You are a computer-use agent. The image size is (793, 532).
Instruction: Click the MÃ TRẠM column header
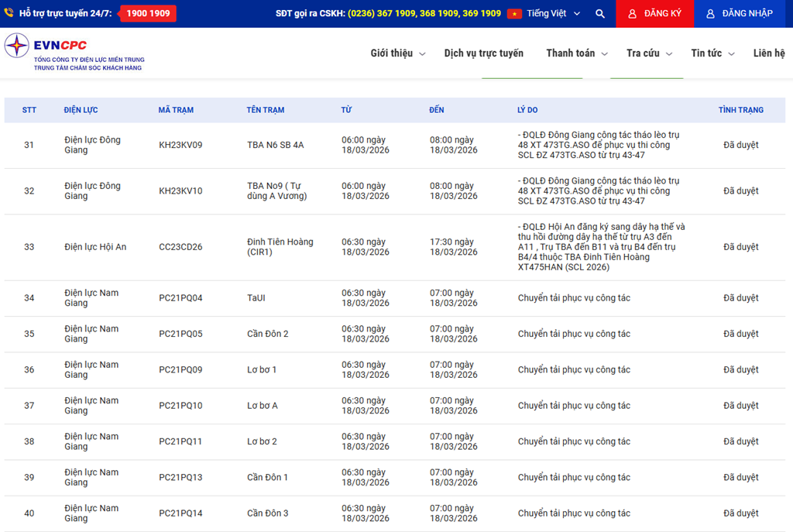tap(176, 110)
